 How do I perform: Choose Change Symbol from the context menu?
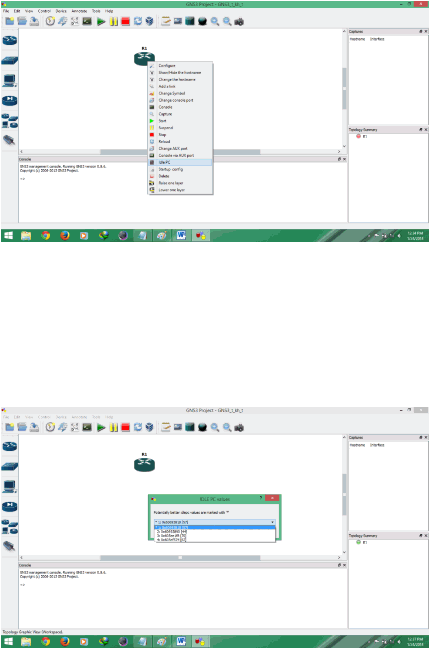click(180, 93)
